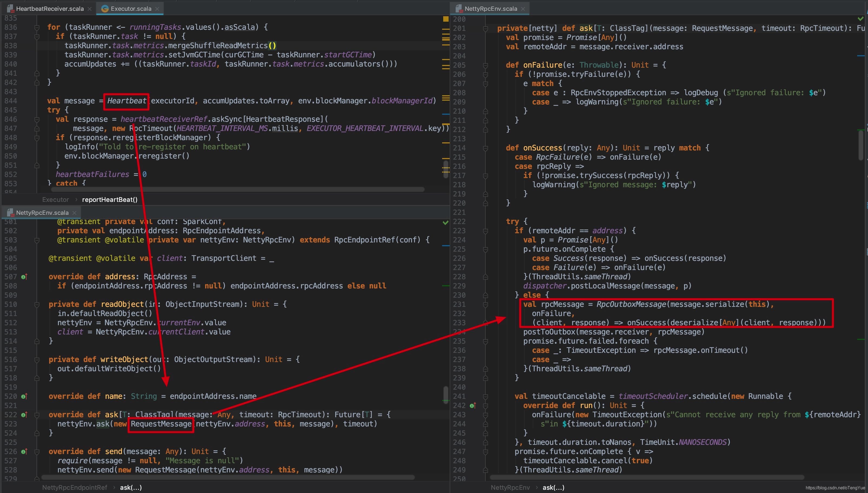868x493 pixels.
Task: Click postToOutbox on line 234
Action: [x=549, y=332]
